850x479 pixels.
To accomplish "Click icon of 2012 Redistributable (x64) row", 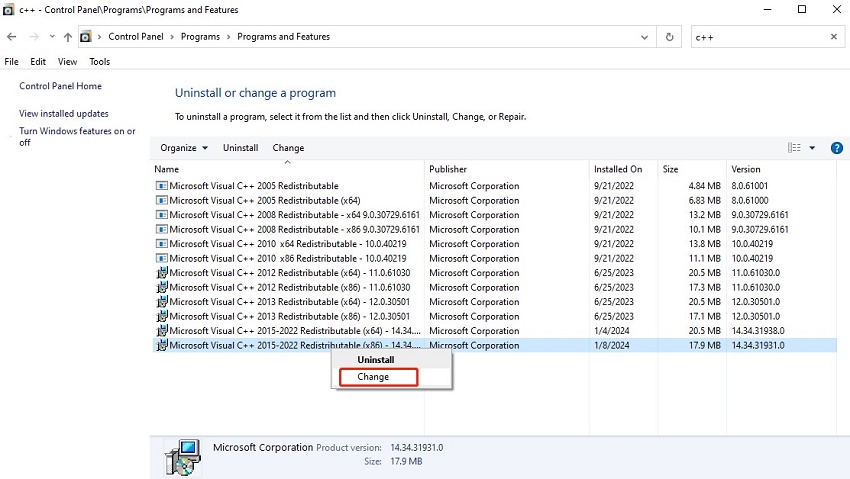I will point(162,273).
